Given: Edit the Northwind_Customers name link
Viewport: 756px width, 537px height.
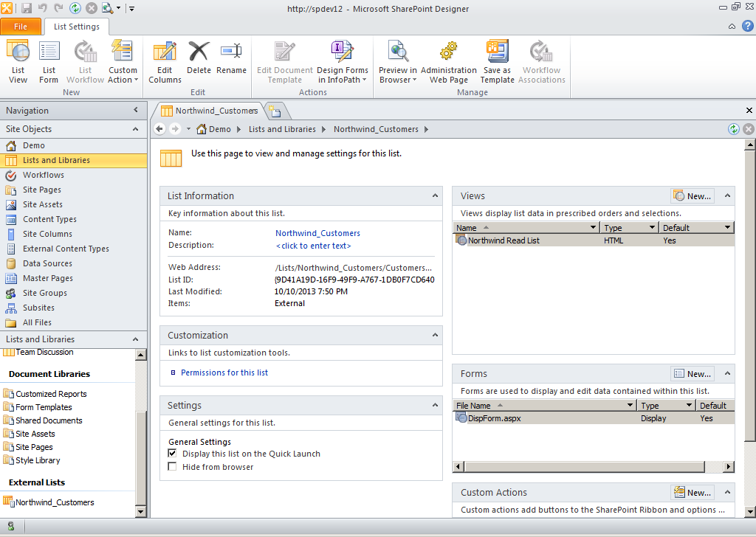Looking at the screenshot, I should coord(317,233).
